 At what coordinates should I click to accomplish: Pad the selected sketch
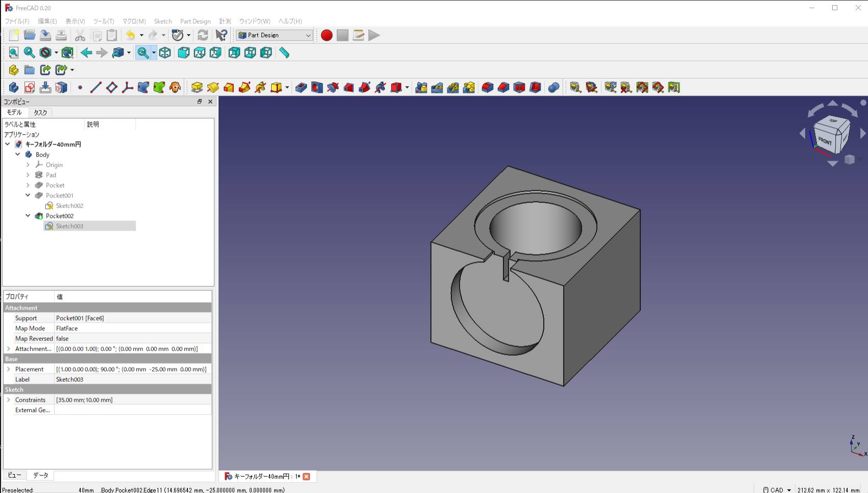pyautogui.click(x=197, y=87)
